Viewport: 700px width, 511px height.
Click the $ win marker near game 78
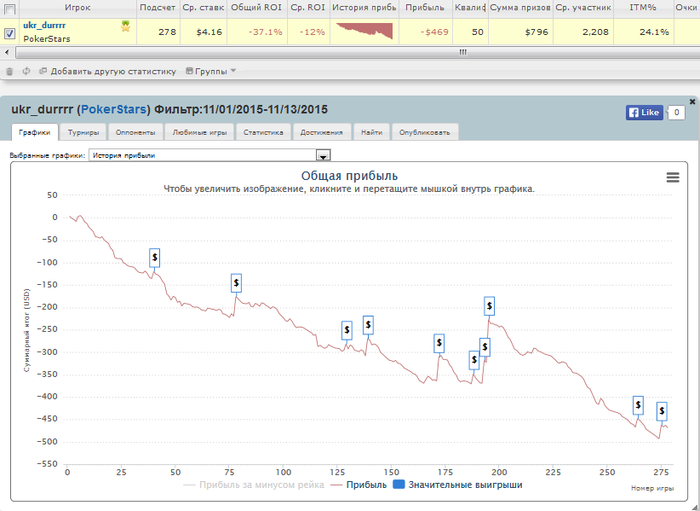click(236, 283)
